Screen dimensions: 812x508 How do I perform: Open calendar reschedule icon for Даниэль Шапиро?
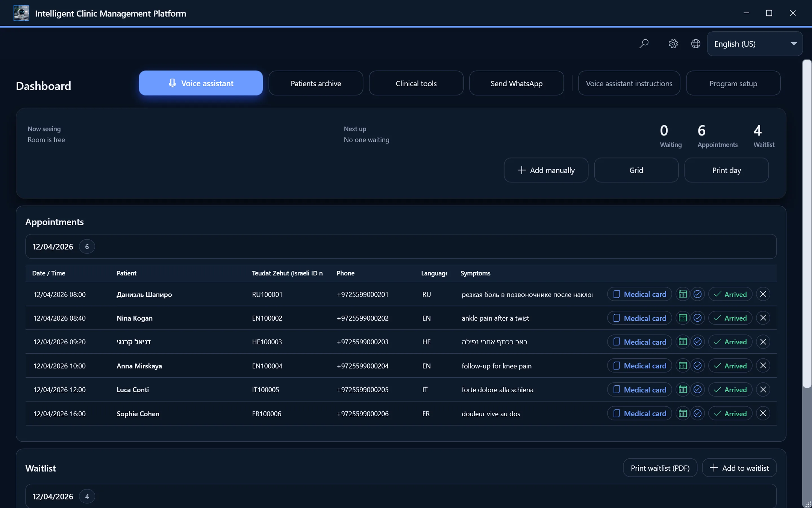[x=683, y=294]
